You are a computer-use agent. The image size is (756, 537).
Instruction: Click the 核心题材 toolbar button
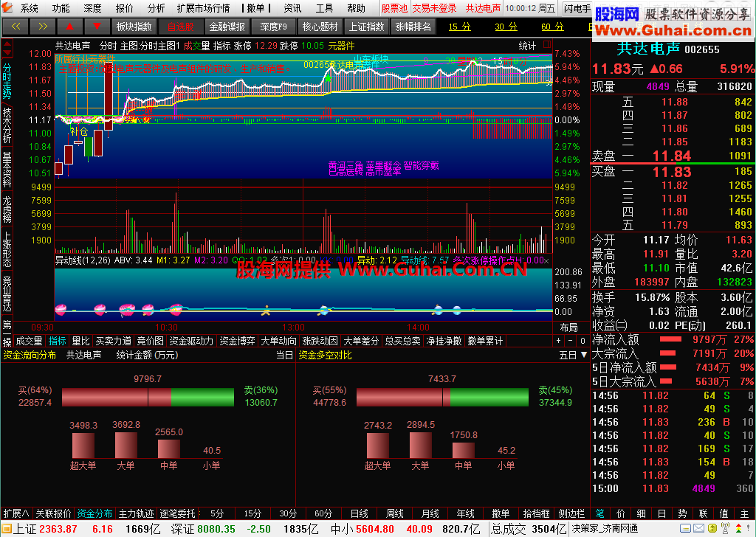coord(320,27)
